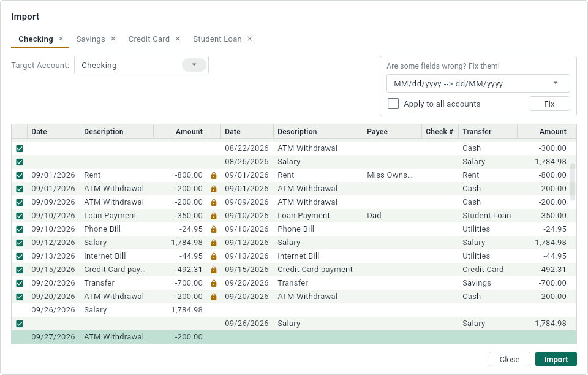588x375 pixels.
Task: Click the lock icon in the Rent row
Action: [x=214, y=175]
